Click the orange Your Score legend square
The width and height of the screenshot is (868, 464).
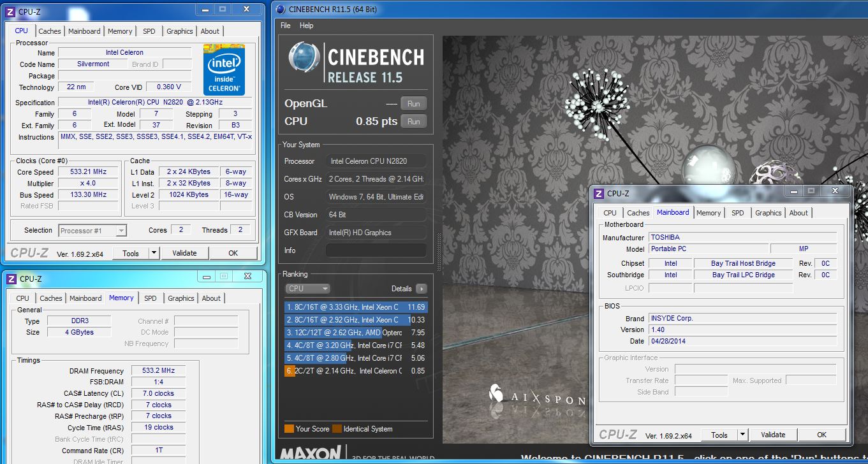pyautogui.click(x=289, y=428)
